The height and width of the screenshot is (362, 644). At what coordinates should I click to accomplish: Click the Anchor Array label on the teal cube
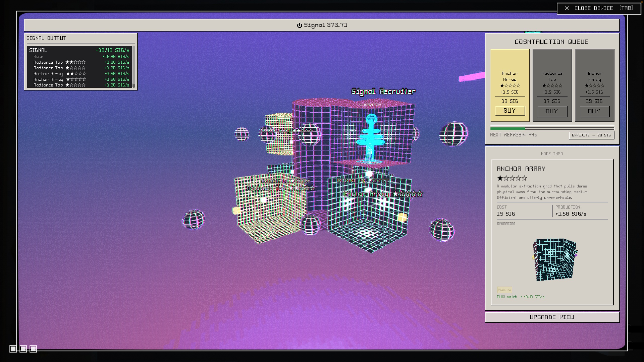[383, 194]
